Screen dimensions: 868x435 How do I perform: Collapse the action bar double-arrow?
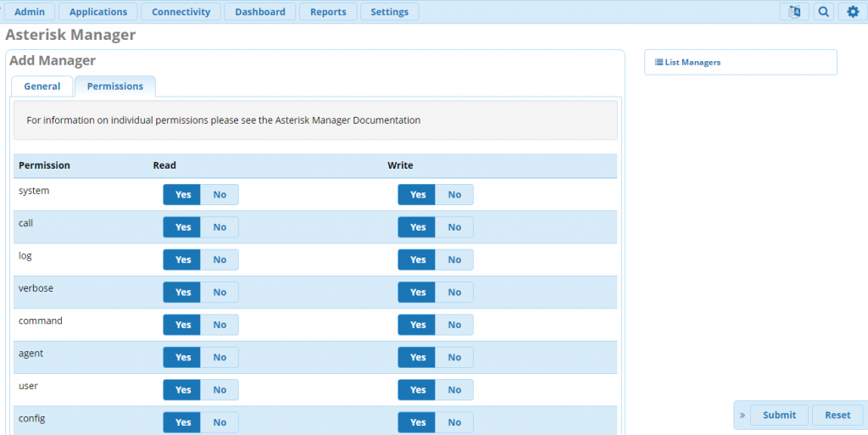point(743,415)
